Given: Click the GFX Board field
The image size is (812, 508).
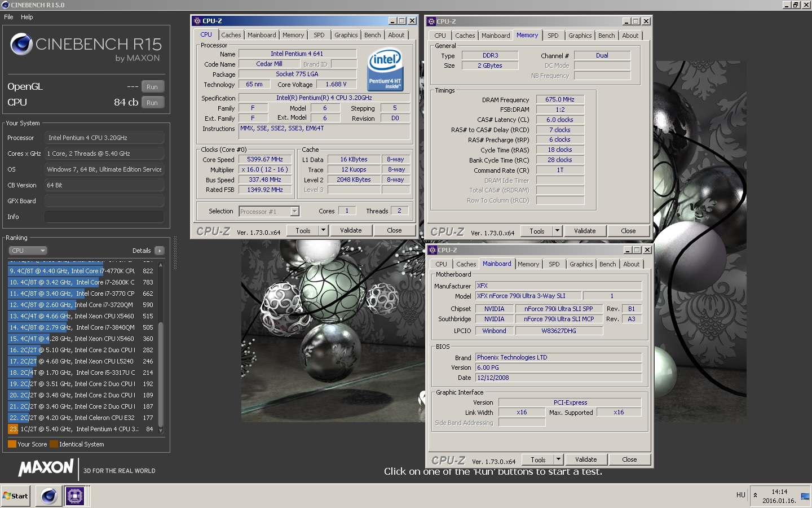Looking at the screenshot, I should pos(104,201).
